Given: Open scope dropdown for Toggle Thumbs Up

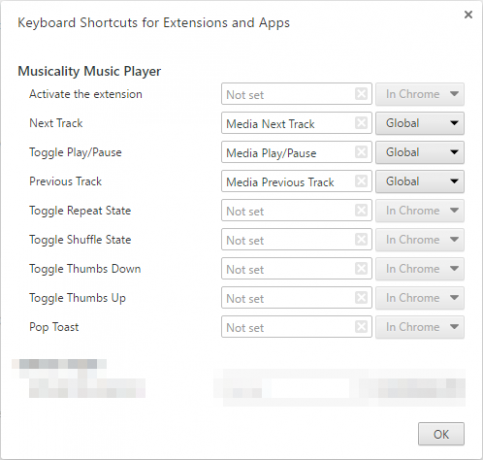Looking at the screenshot, I should pyautogui.click(x=420, y=298).
